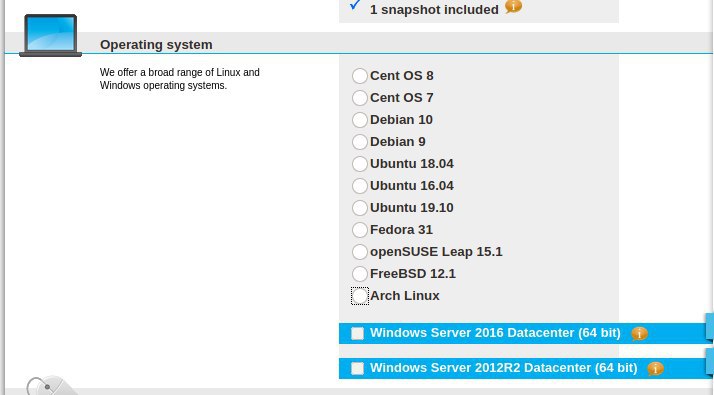Viewport: 714px width, 395px height.
Task: Click the laptop icon beside Operating system
Action: tap(51, 36)
